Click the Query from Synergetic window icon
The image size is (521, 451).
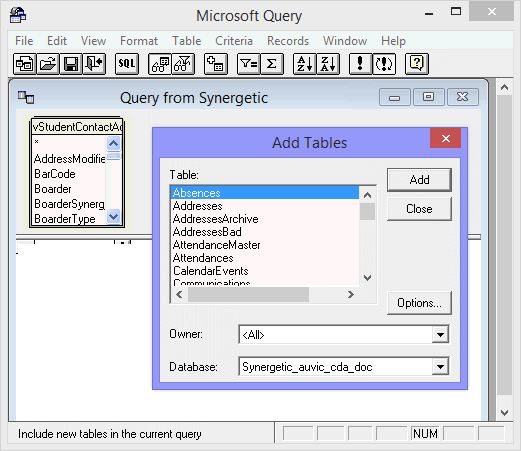(x=26, y=97)
